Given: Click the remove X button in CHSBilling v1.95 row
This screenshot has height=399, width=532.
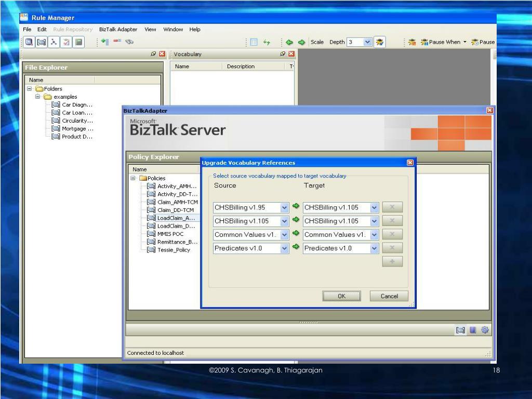Looking at the screenshot, I should [392, 207].
